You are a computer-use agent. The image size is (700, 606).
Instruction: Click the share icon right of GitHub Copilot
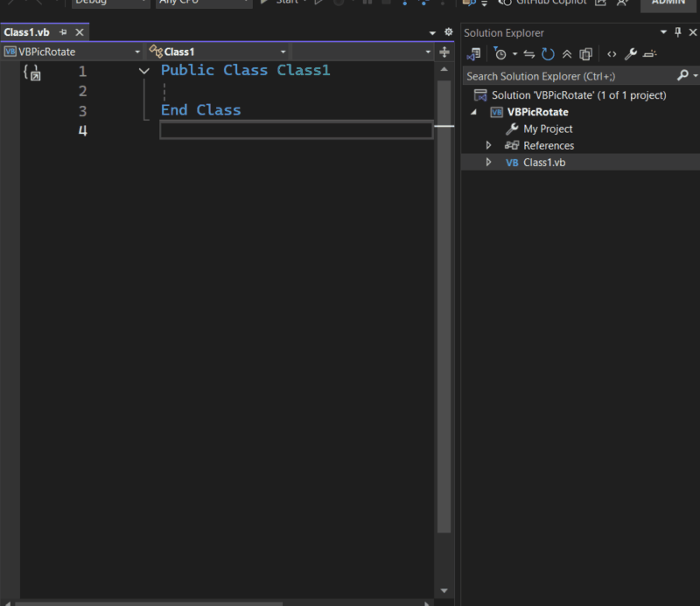point(600,3)
